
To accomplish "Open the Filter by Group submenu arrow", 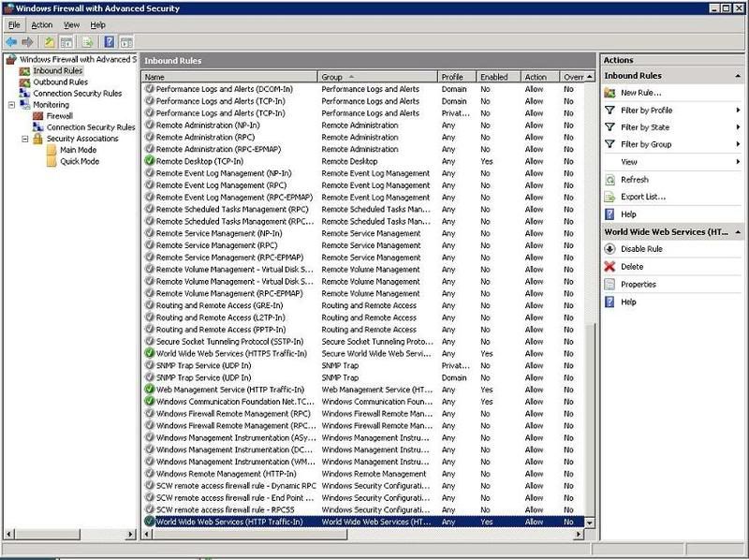I will [x=738, y=144].
